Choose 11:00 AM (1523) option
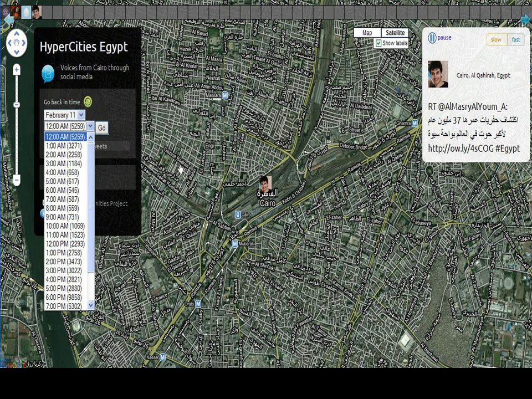Screen dimensions: 532x399 pyautogui.click(x=65, y=235)
